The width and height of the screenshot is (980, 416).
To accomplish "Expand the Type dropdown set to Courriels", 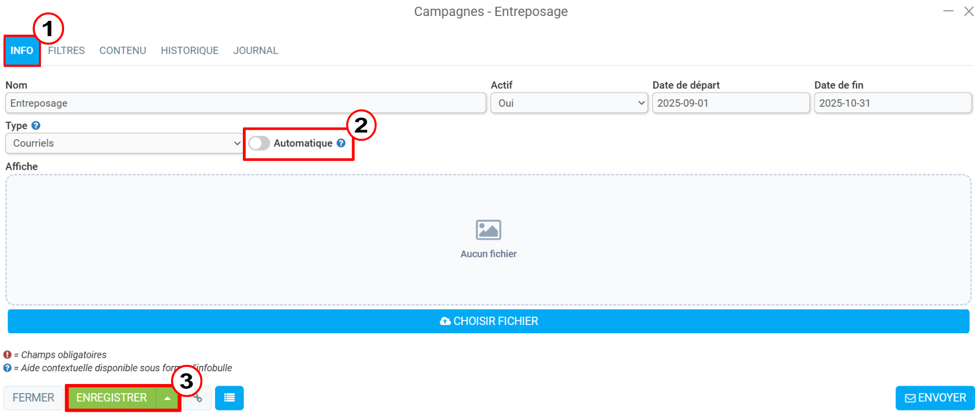I will [x=124, y=143].
